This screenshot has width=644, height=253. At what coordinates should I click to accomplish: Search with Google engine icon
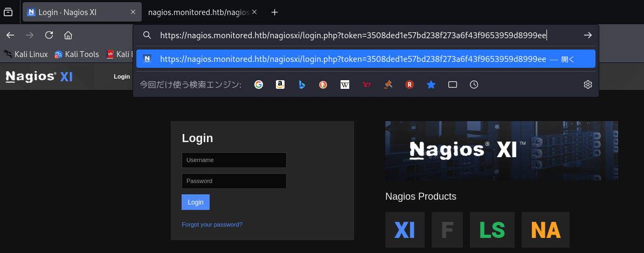point(258,85)
